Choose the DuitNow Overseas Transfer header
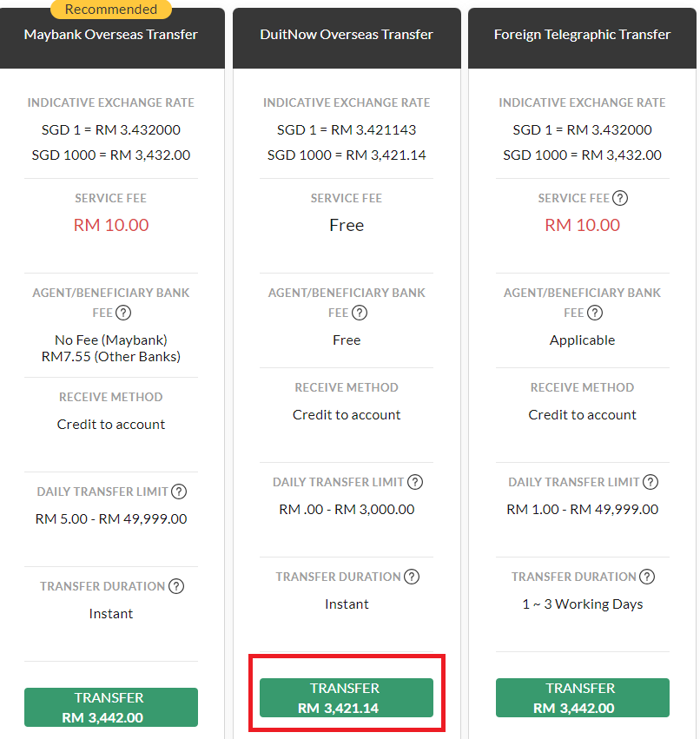Image resolution: width=700 pixels, height=739 pixels. [347, 35]
